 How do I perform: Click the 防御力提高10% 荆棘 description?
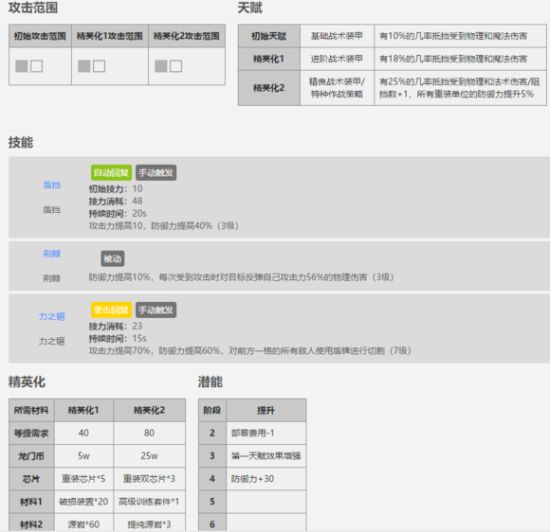coord(241,277)
